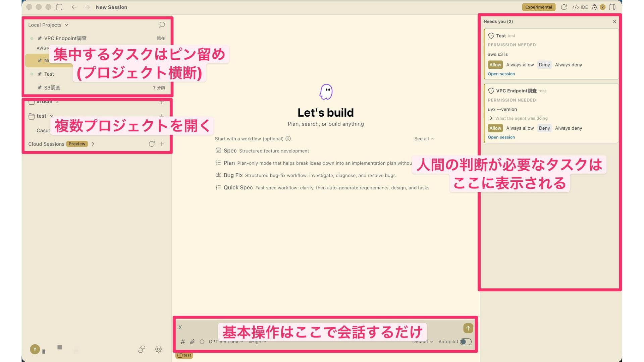The width and height of the screenshot is (644, 362).
Task: Allow the aws s3 ls command
Action: pyautogui.click(x=495, y=65)
